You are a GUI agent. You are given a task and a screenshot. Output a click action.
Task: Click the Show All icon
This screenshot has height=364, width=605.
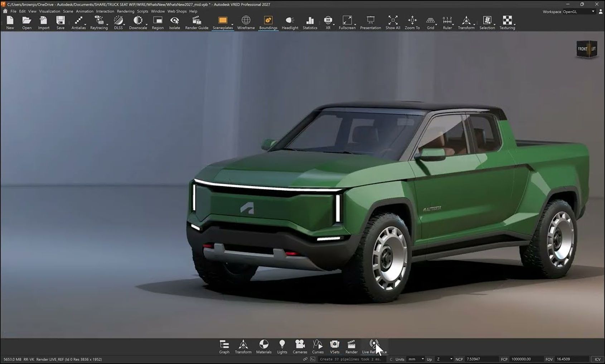pos(393,23)
